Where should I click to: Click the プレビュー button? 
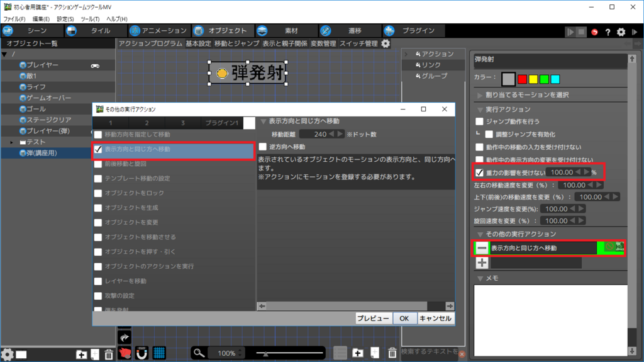pyautogui.click(x=373, y=319)
